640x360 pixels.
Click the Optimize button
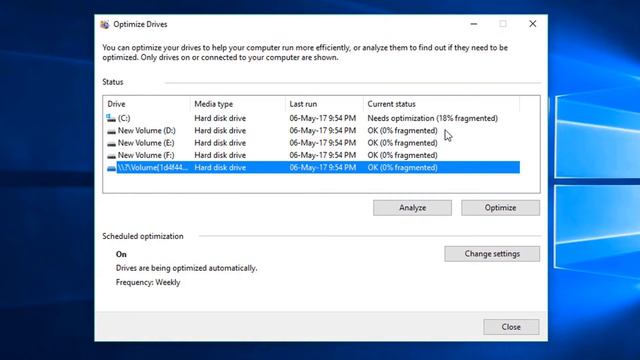pos(500,208)
